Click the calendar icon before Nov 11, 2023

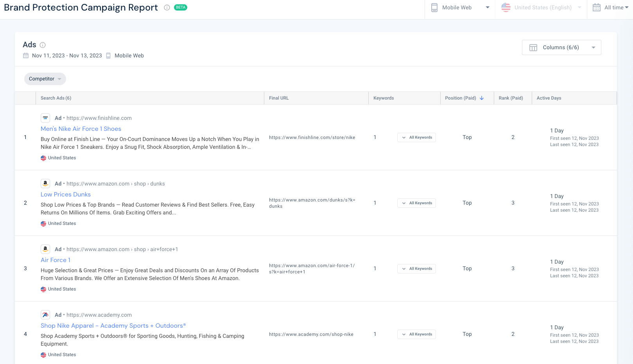point(26,55)
